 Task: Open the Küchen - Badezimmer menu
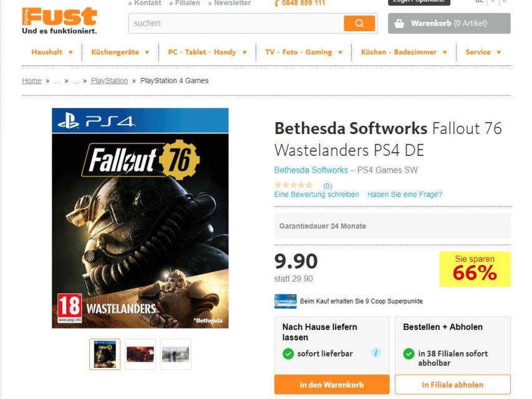tap(404, 52)
